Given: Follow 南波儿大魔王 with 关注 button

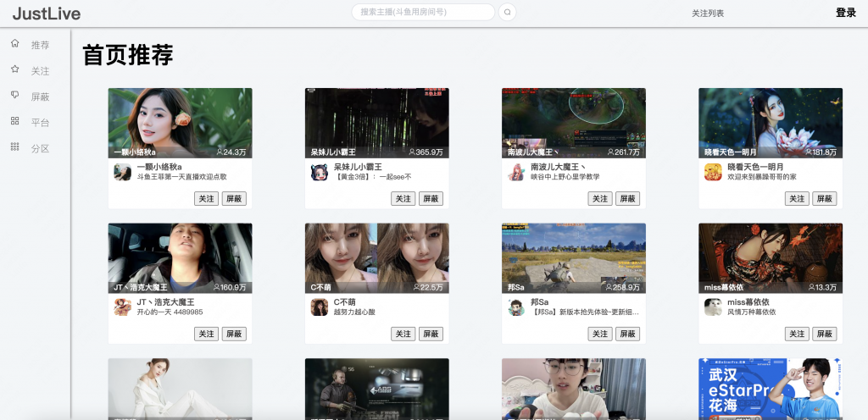Looking at the screenshot, I should click(600, 198).
